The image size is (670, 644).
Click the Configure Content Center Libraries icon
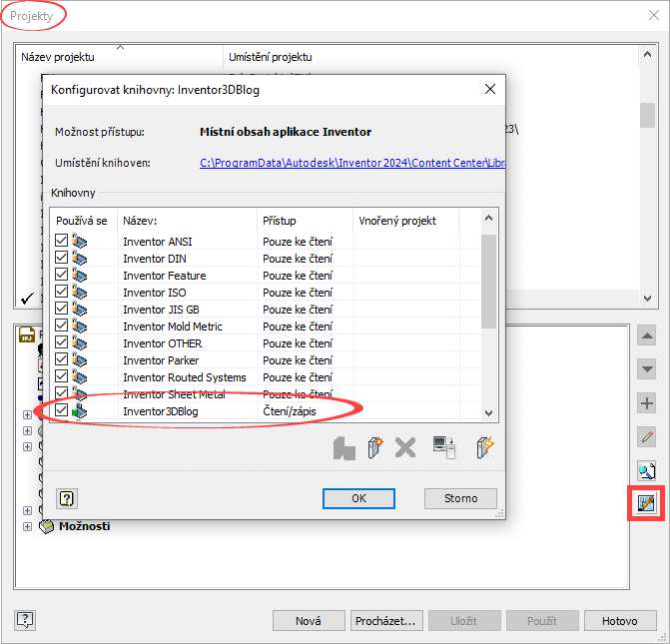[646, 503]
